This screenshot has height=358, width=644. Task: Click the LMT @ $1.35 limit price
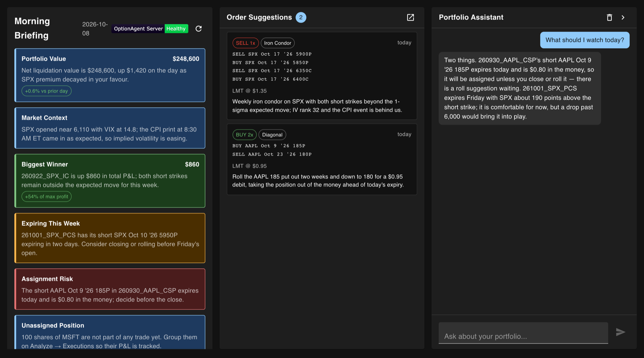click(x=250, y=91)
